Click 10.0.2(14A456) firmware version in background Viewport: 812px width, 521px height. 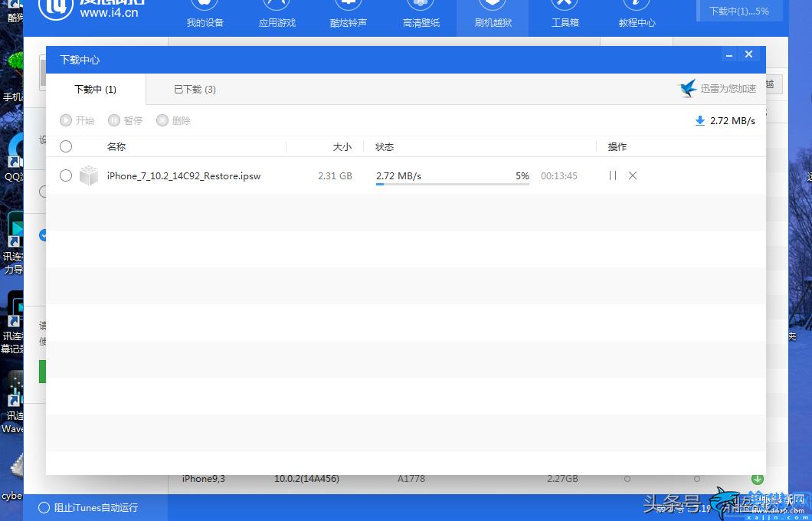(x=306, y=479)
